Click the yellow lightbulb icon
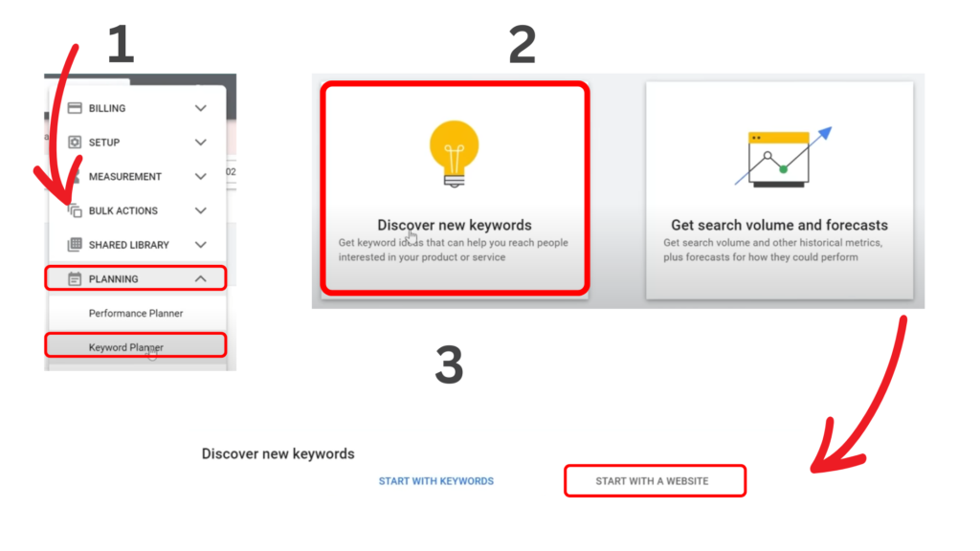Screen dimensions: 980x551 pyautogui.click(x=454, y=154)
